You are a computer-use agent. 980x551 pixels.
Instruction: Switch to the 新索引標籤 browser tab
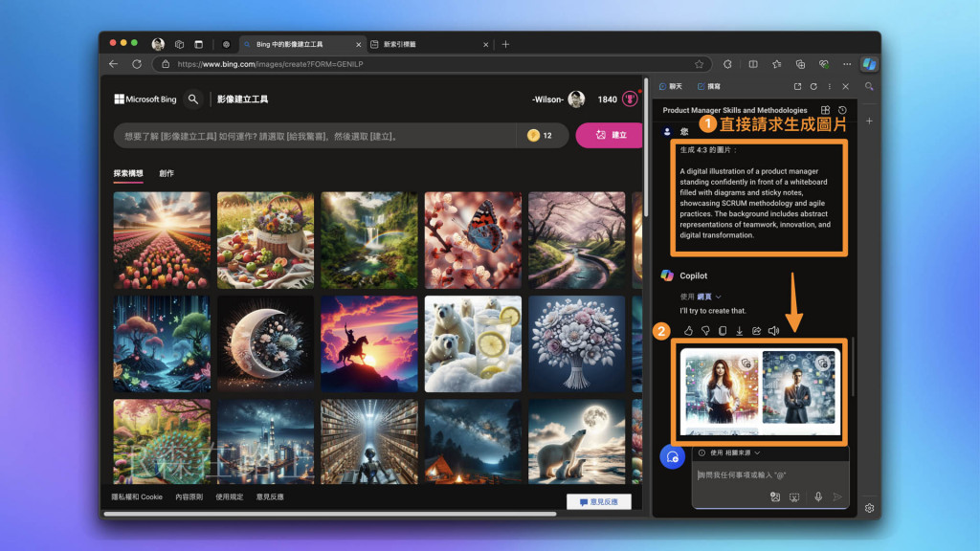point(429,44)
